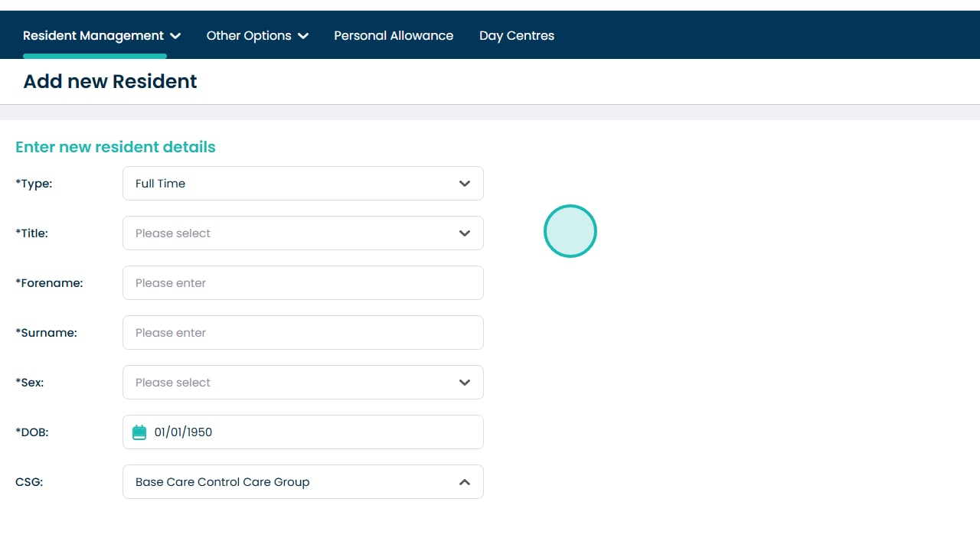Screen dimensions: 980x551
Task: Click the calendar icon in the DOB field
Action: 139,432
